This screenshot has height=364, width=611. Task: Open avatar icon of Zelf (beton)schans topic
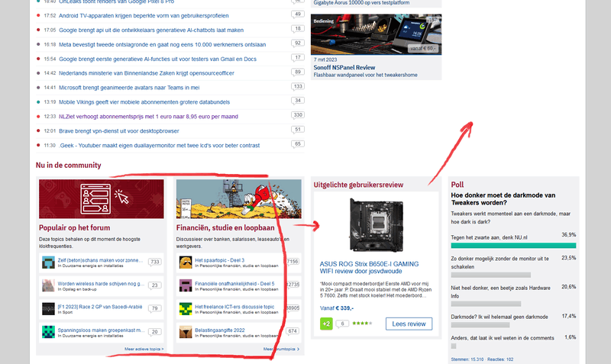pos(48,263)
